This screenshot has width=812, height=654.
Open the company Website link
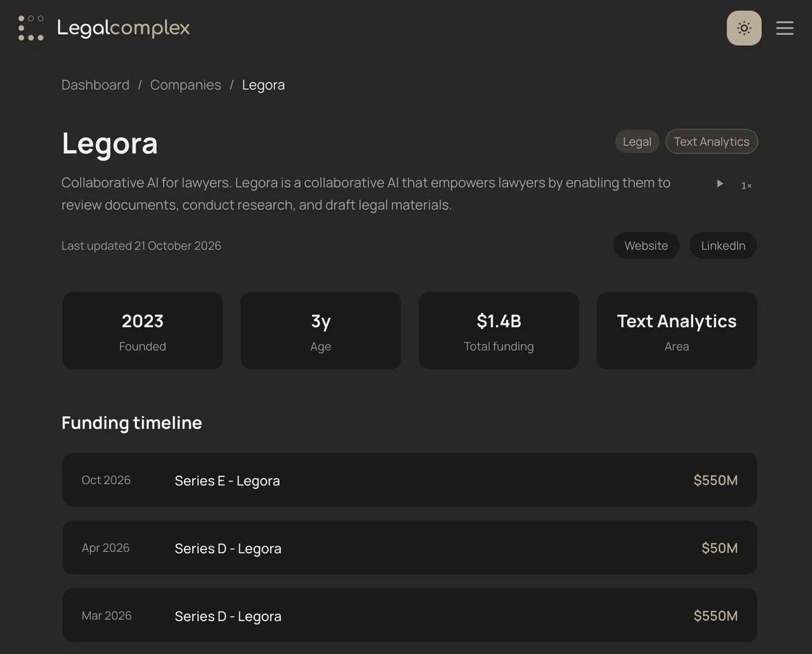click(646, 245)
